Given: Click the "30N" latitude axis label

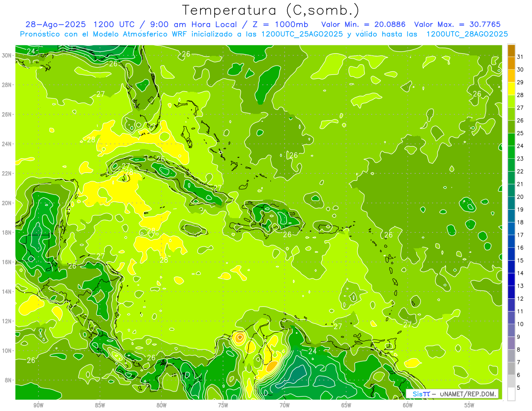Looking at the screenshot, I should click(8, 55).
